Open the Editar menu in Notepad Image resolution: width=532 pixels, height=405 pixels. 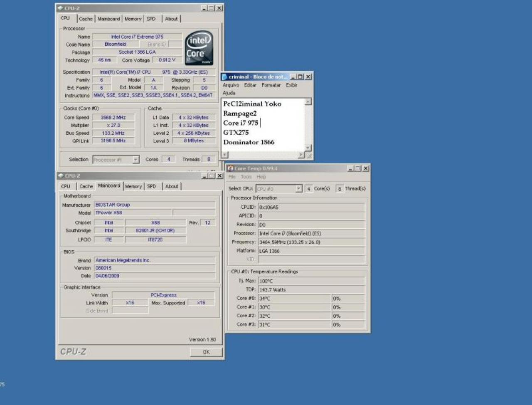coord(250,85)
